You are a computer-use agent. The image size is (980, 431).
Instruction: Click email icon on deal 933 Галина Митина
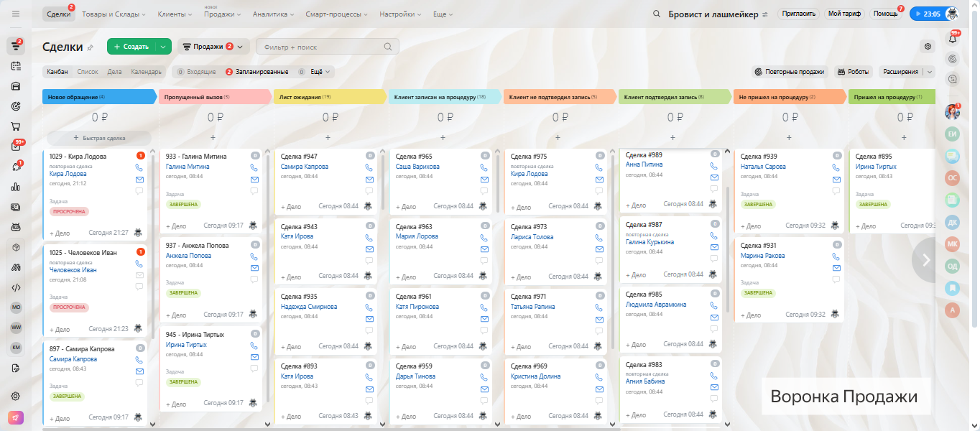(254, 179)
